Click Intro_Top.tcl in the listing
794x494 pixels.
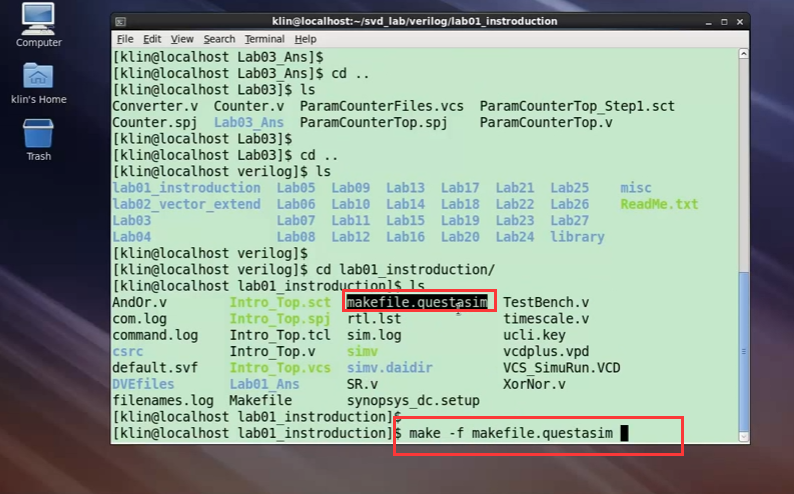[x=280, y=335]
